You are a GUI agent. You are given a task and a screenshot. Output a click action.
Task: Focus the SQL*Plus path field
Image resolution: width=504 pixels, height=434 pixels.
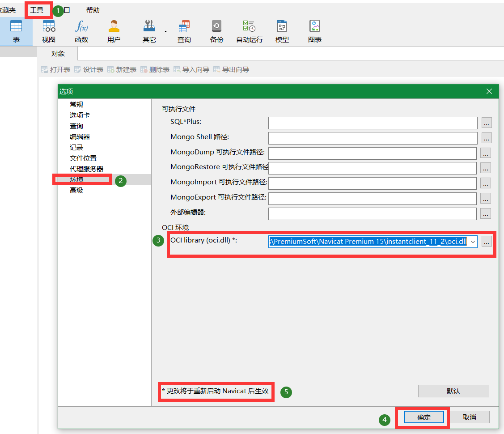point(373,123)
